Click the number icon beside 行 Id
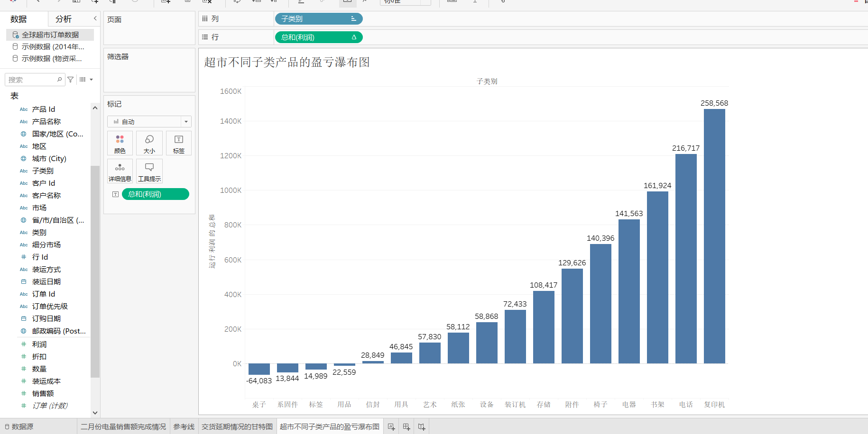This screenshot has width=868, height=434. (24, 257)
